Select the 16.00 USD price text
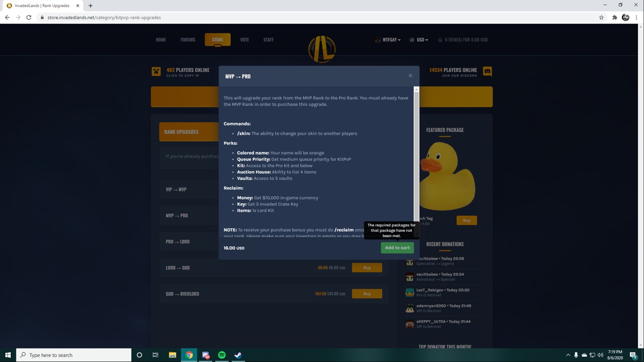The height and width of the screenshot is (362, 644). point(234,248)
